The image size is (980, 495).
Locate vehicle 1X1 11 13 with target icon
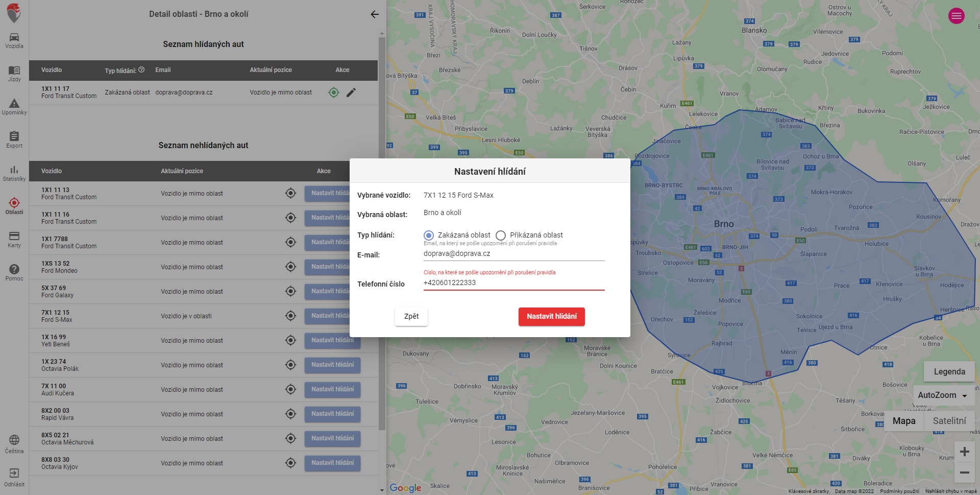(290, 193)
